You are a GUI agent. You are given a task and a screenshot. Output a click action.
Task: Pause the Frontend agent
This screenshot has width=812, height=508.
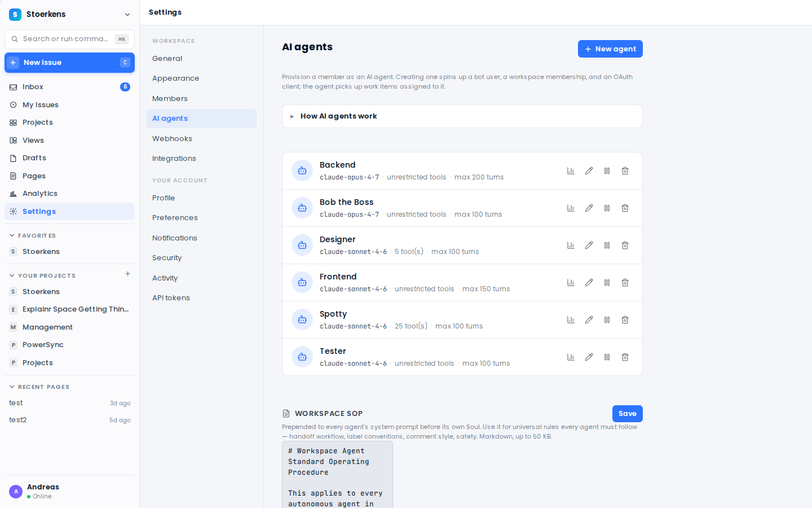[x=607, y=283]
